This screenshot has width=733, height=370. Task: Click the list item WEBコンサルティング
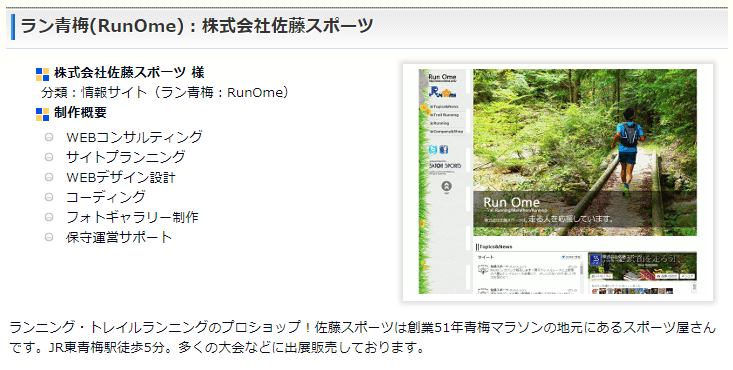pyautogui.click(x=134, y=137)
